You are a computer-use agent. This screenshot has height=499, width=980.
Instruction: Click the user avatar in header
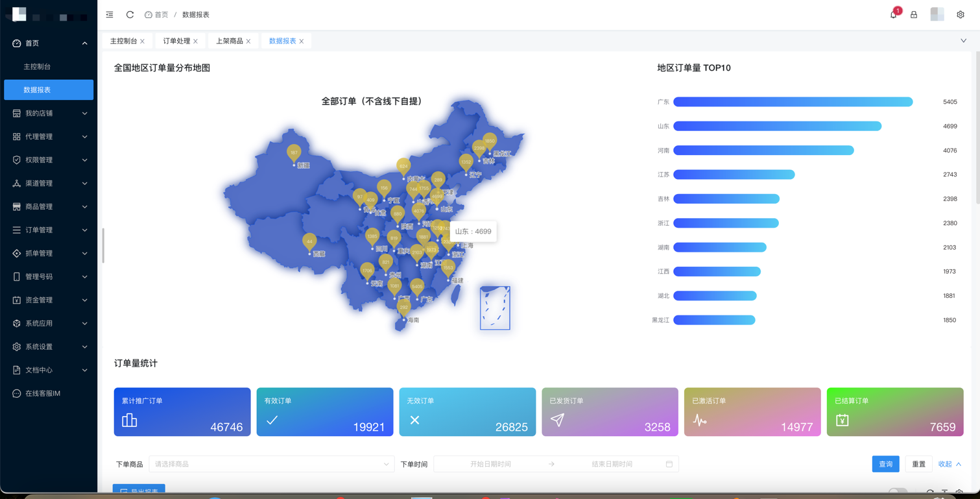point(937,14)
